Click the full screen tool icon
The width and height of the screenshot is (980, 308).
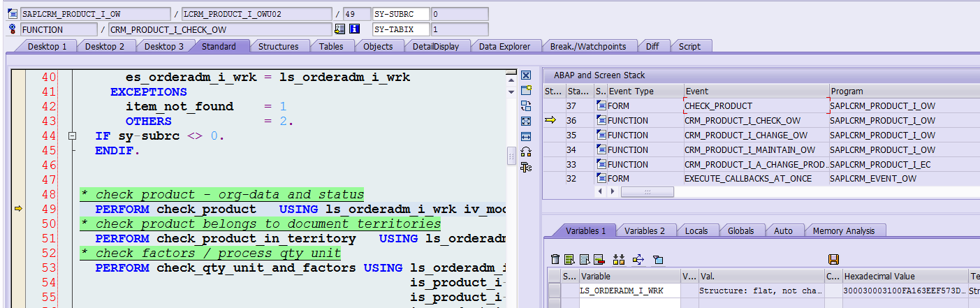(x=526, y=122)
